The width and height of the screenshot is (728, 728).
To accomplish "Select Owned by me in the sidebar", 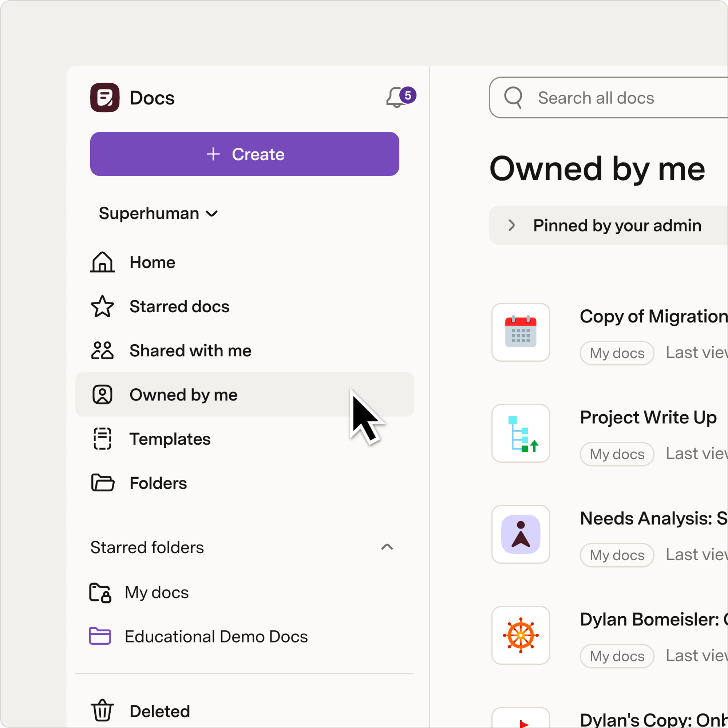I will point(245,395).
